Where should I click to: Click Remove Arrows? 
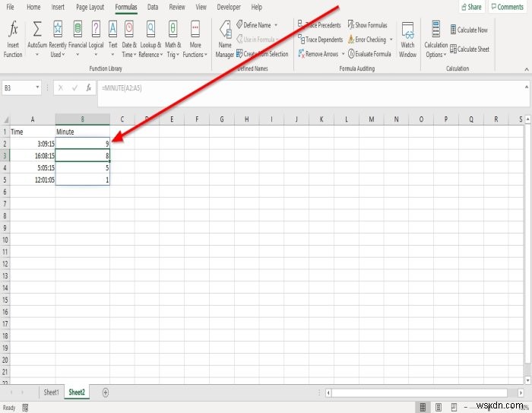(x=318, y=54)
